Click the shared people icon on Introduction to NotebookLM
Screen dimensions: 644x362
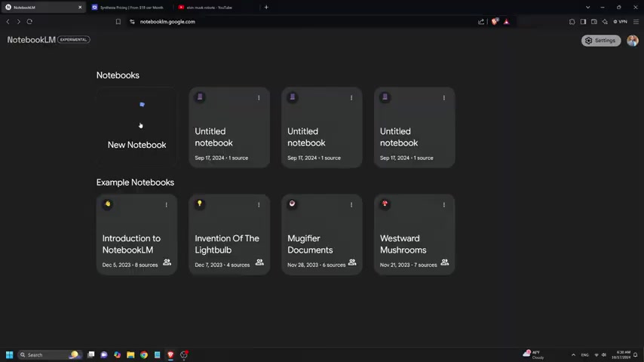coord(167,262)
